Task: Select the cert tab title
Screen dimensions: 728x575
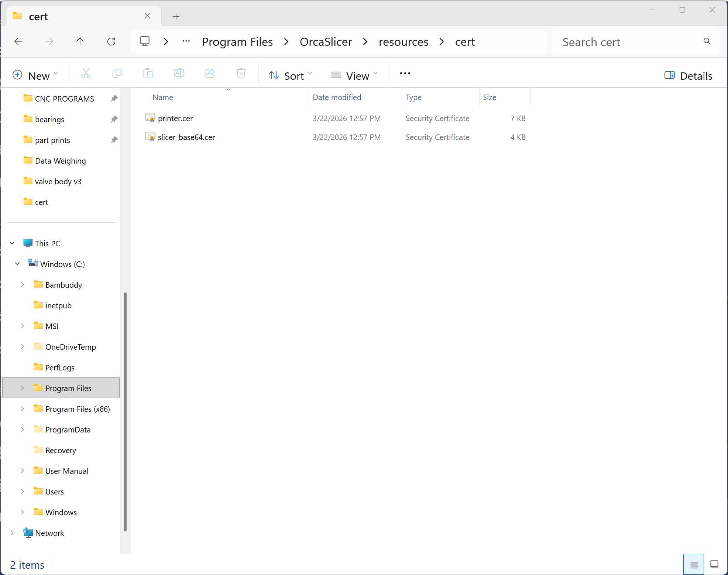Action: coord(38,17)
